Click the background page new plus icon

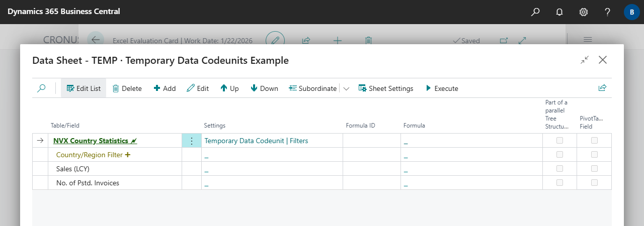tap(338, 40)
